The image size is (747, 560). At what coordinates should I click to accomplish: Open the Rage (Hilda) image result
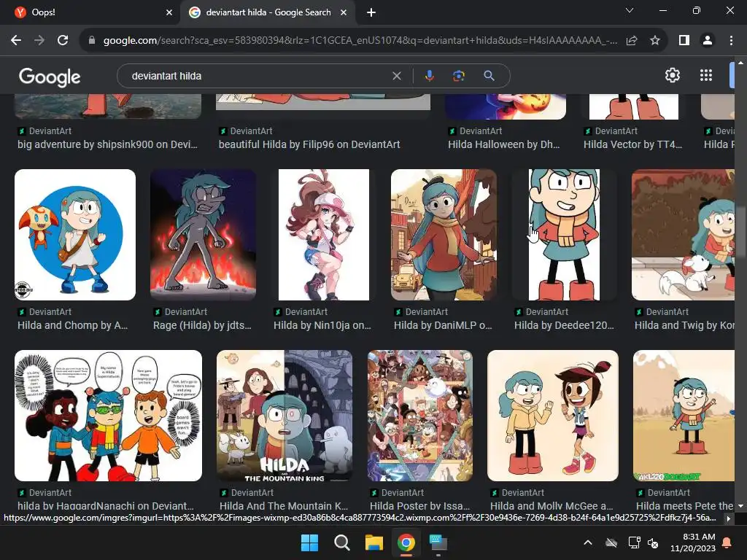[x=203, y=235]
